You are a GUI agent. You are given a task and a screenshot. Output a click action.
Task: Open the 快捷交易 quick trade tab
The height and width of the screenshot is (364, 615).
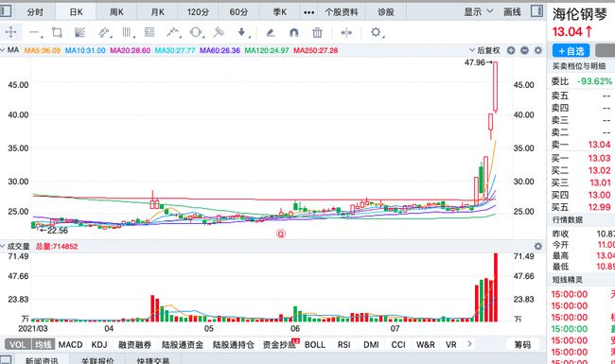tap(153, 360)
